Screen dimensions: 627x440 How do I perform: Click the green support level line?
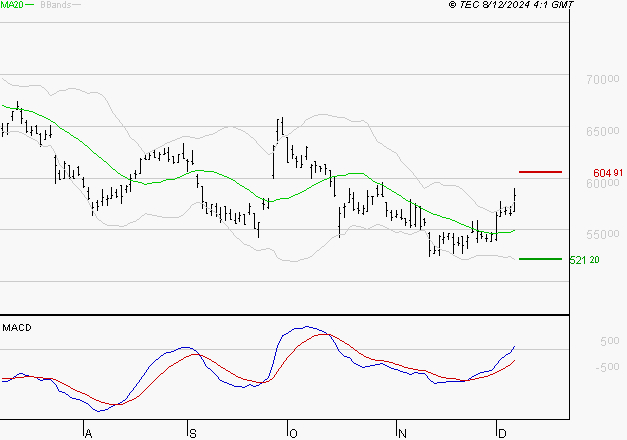point(540,259)
